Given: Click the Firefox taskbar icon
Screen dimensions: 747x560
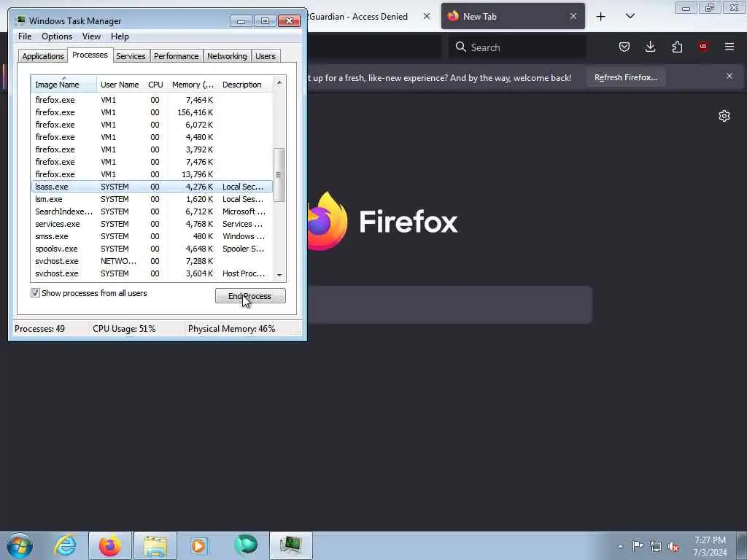Looking at the screenshot, I should tap(110, 545).
